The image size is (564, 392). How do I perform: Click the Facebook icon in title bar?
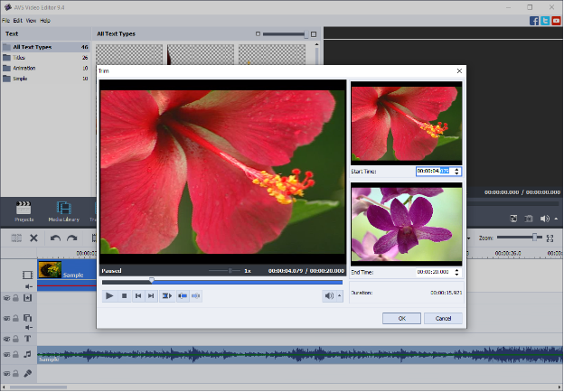point(535,20)
